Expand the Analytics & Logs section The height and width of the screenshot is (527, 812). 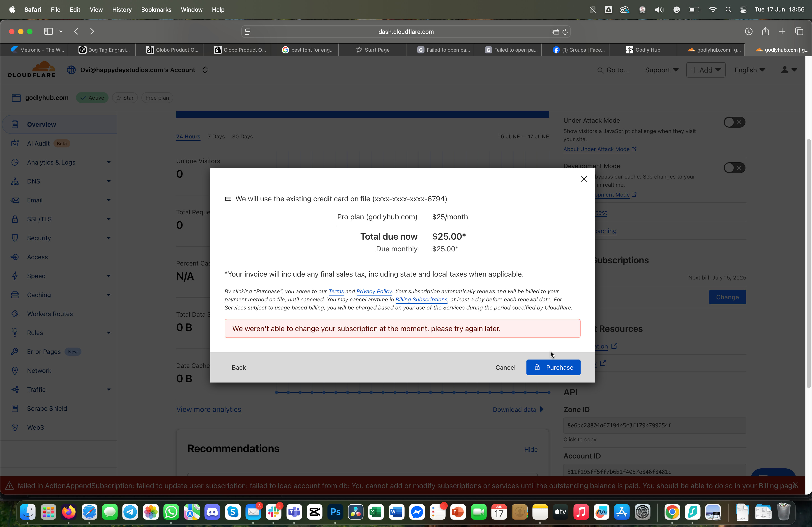(108, 162)
